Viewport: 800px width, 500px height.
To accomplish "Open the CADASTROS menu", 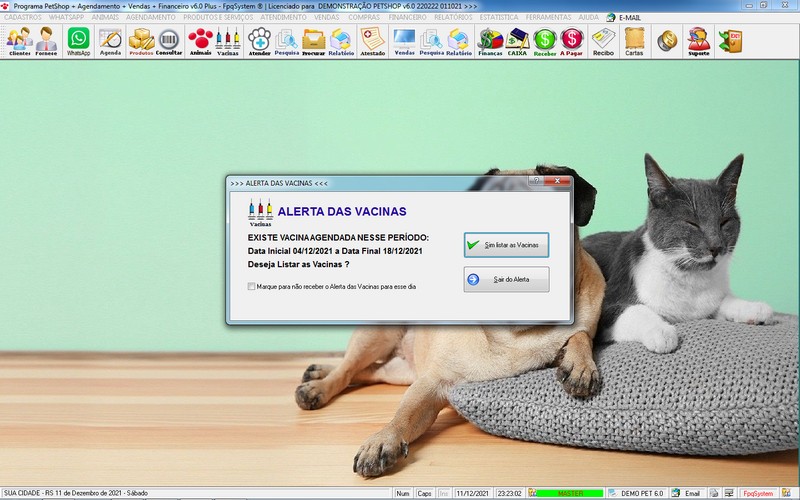I will click(x=23, y=17).
